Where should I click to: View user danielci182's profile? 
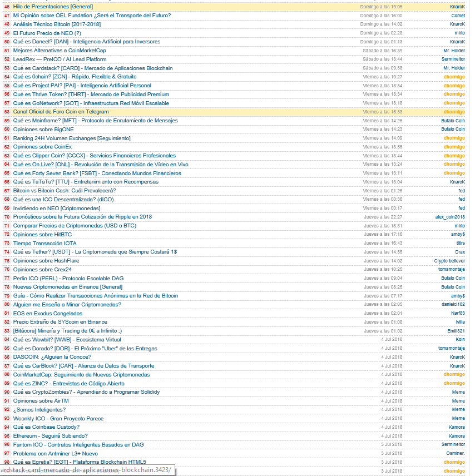point(453,304)
